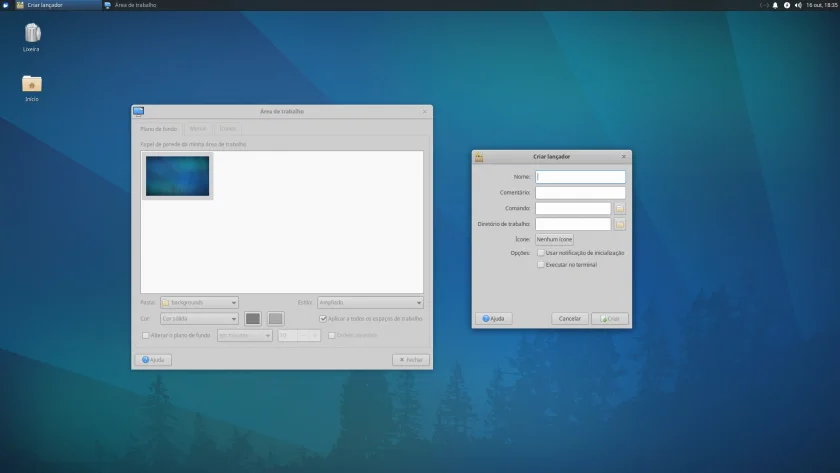Click the Criar lançador title bar icon
Screen dimensions: 840x473
pyautogui.click(x=479, y=157)
